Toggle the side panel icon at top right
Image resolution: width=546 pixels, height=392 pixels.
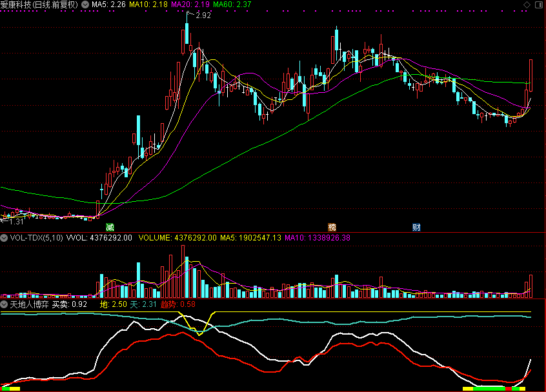(x=539, y=5)
